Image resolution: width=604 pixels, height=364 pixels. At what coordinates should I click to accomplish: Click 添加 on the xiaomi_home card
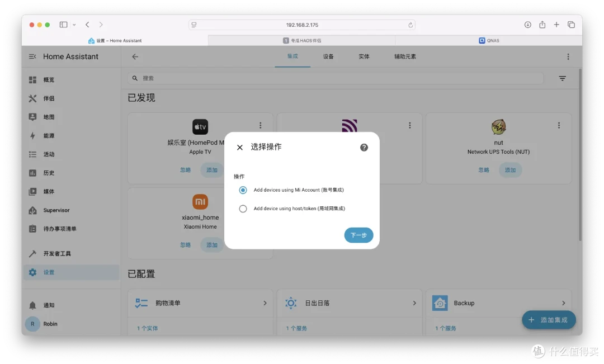(212, 245)
